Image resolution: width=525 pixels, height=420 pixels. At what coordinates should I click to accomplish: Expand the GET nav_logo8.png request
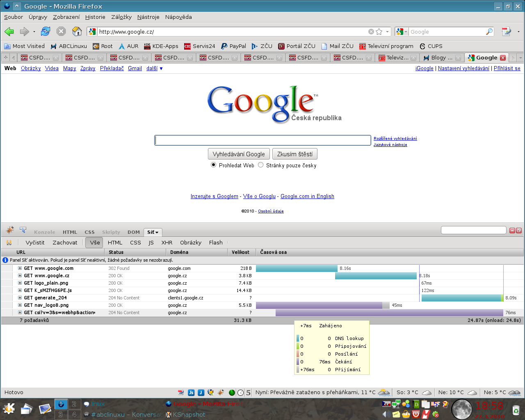[x=20, y=305]
